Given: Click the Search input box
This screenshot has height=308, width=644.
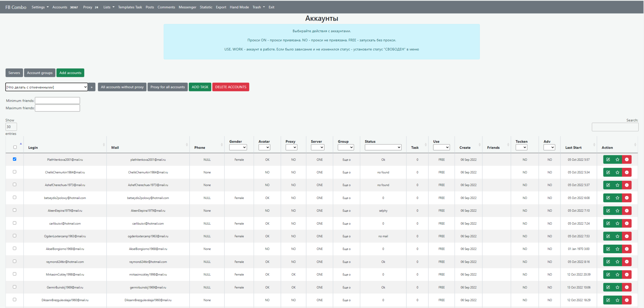Looking at the screenshot, I should coord(615,127).
